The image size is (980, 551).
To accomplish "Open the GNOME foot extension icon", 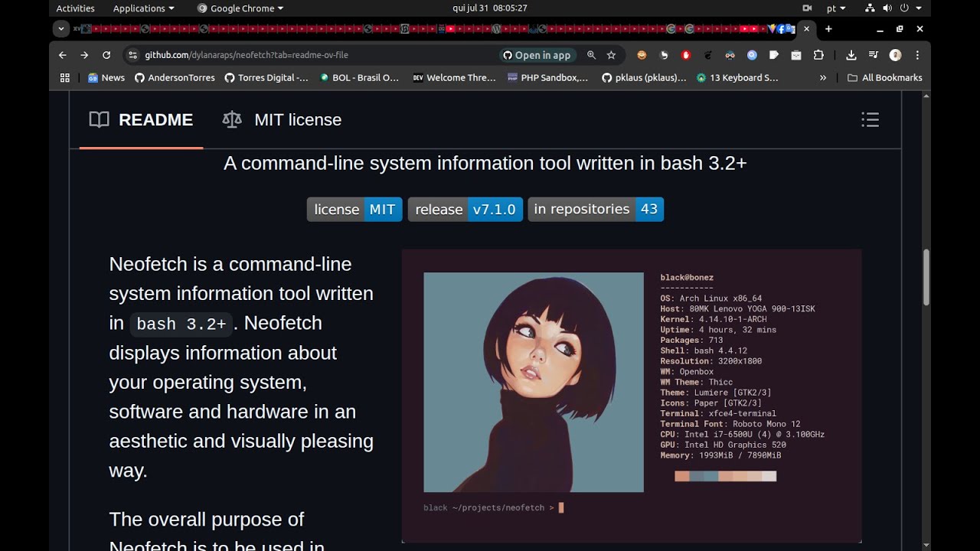I will [708, 55].
